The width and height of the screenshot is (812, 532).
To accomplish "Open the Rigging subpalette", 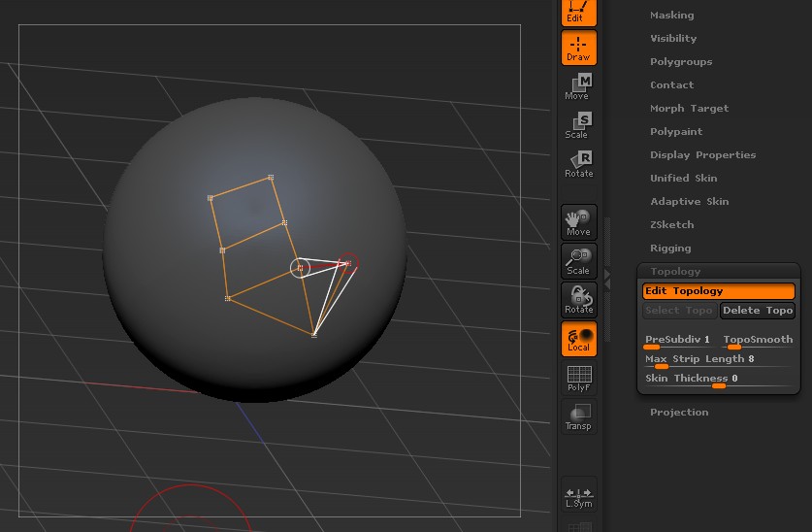I will tap(670, 249).
